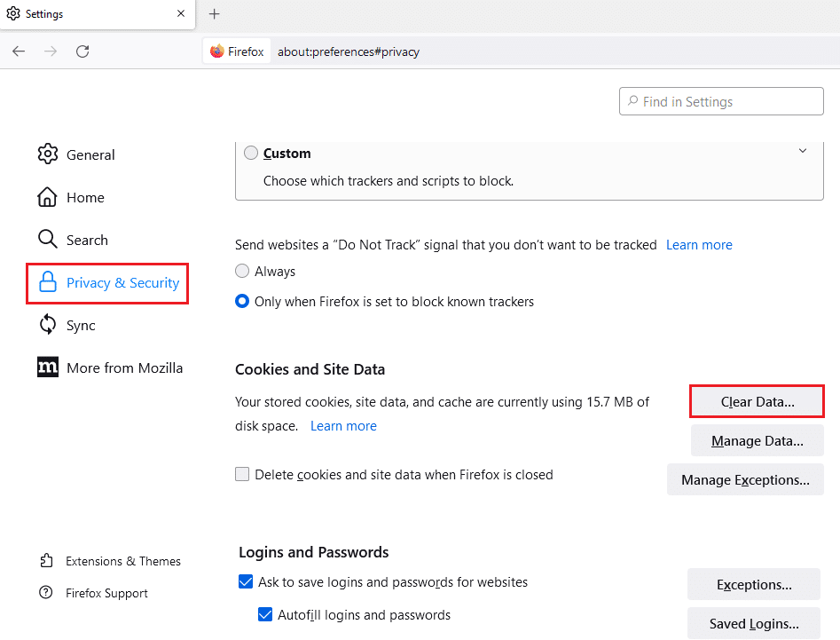Click the Firefox Support question mark icon

tap(46, 592)
